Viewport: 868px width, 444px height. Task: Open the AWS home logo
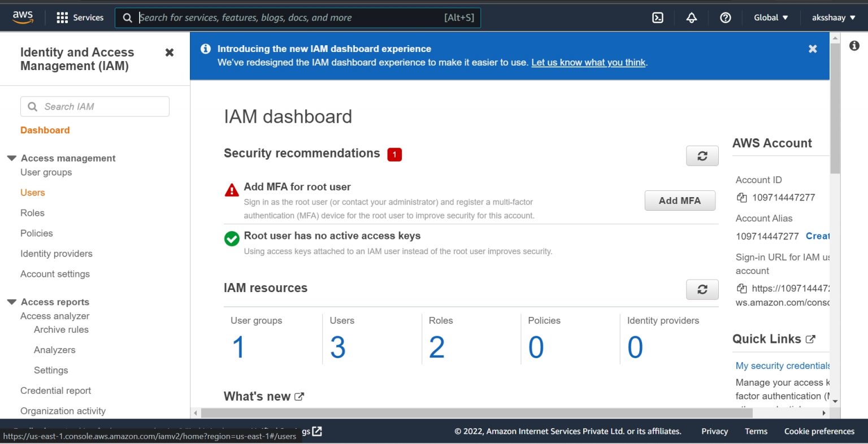click(23, 18)
